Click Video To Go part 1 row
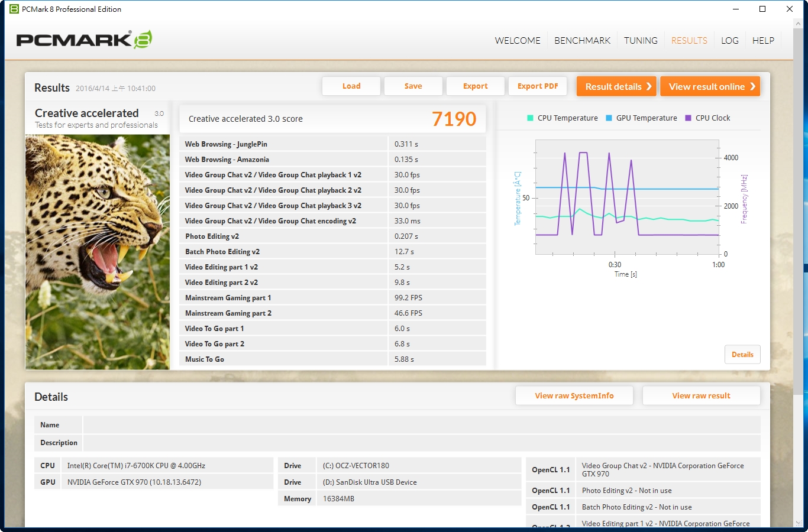Viewport: 808px width, 532px height. click(332, 329)
